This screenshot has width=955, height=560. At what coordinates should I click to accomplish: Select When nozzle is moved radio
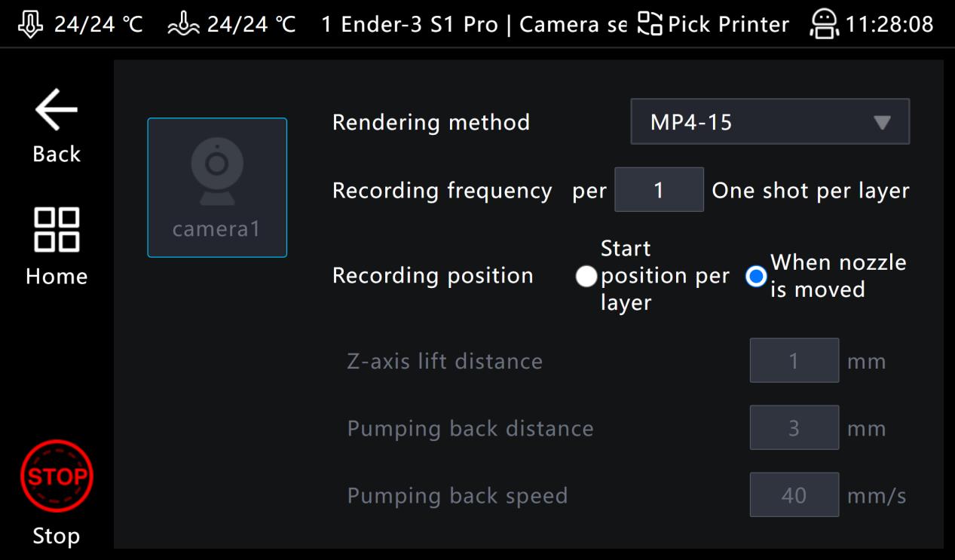755,277
